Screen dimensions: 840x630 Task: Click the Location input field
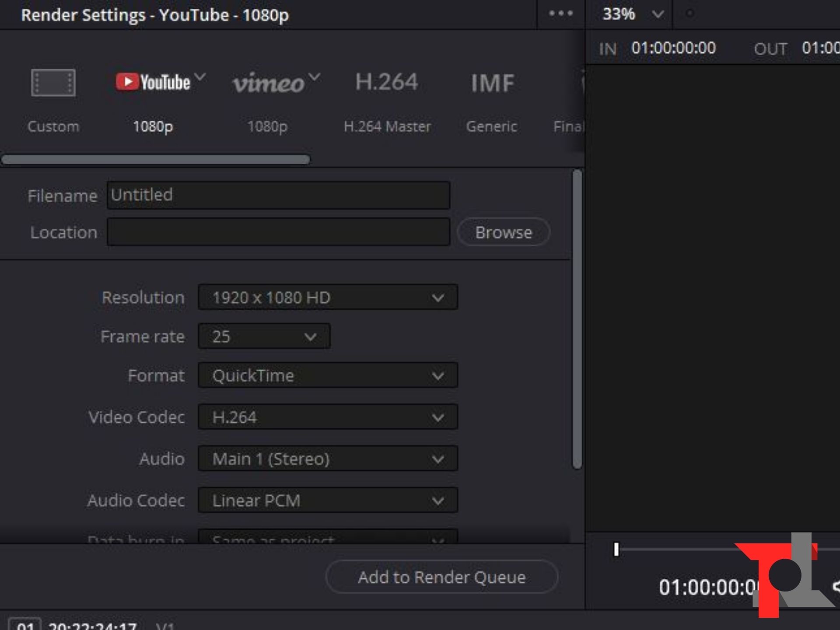coord(278,232)
